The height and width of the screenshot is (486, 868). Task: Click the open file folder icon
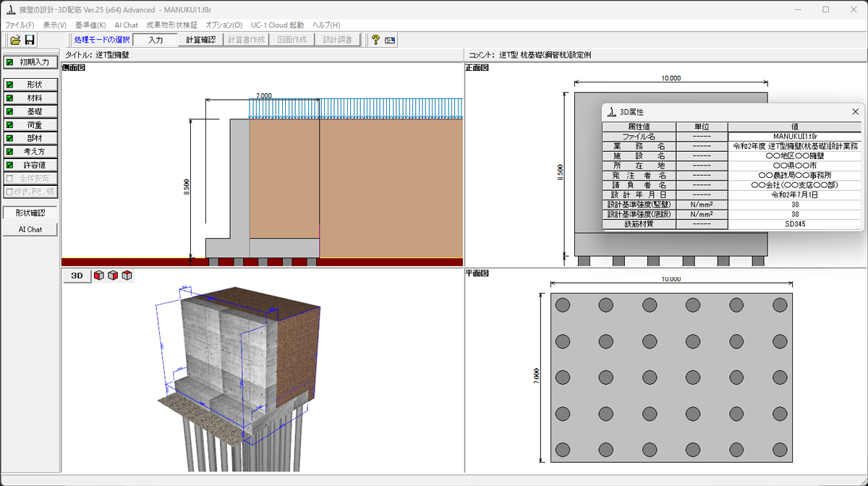click(x=15, y=40)
